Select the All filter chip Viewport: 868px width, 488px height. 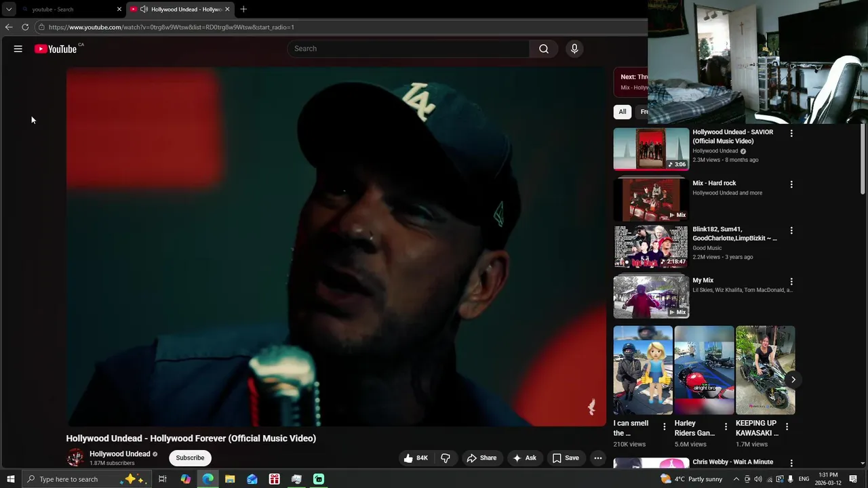pyautogui.click(x=623, y=112)
